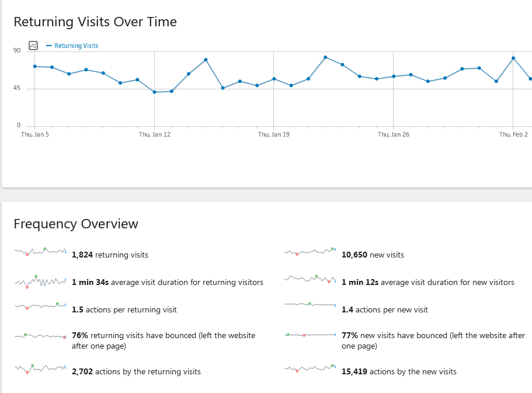Click the actions per new visit sparkline
The image size is (532, 393).
[310, 304]
